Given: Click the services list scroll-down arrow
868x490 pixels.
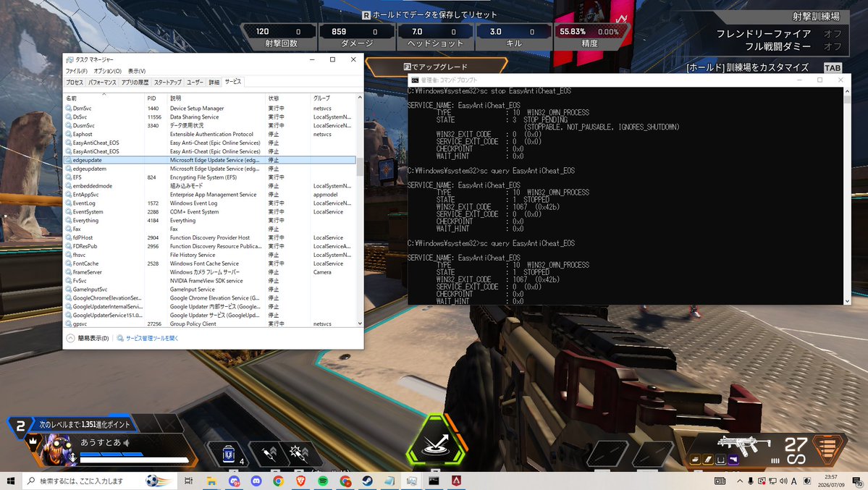Looking at the screenshot, I should (x=360, y=324).
